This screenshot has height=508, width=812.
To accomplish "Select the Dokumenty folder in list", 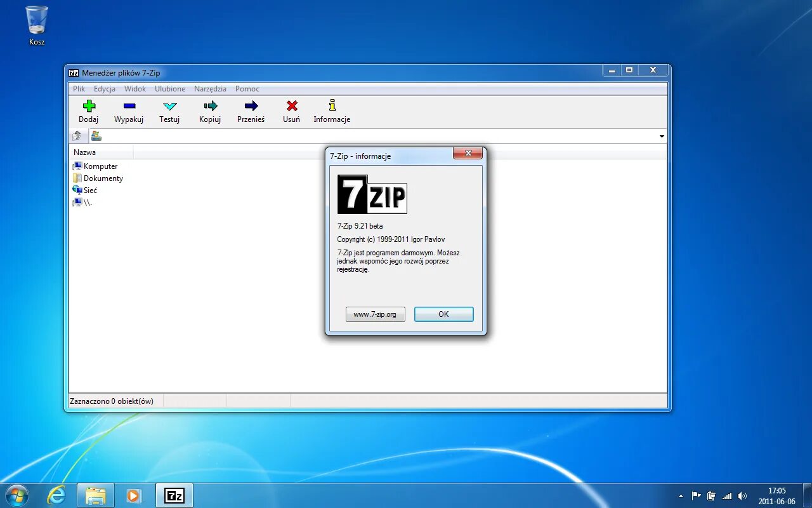I will click(98, 178).
